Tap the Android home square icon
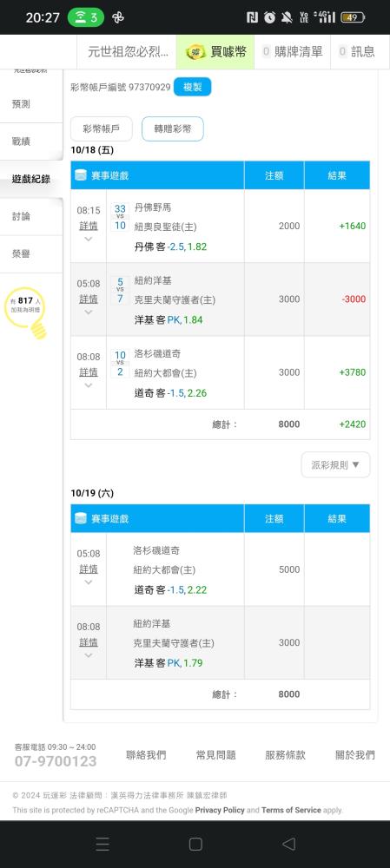The height and width of the screenshot is (868, 390). pyautogui.click(x=195, y=844)
